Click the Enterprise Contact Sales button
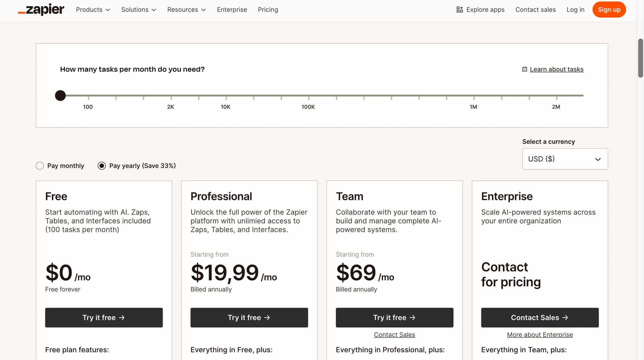 coord(540,318)
